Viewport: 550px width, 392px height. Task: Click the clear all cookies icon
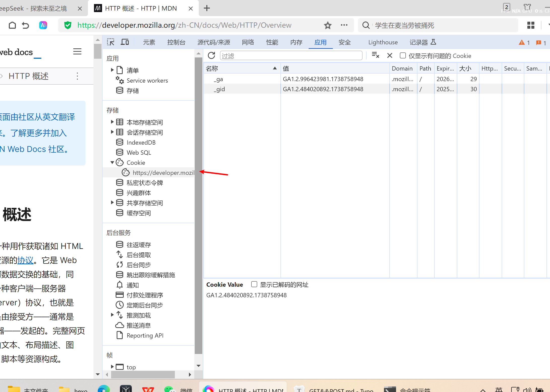pyautogui.click(x=375, y=55)
